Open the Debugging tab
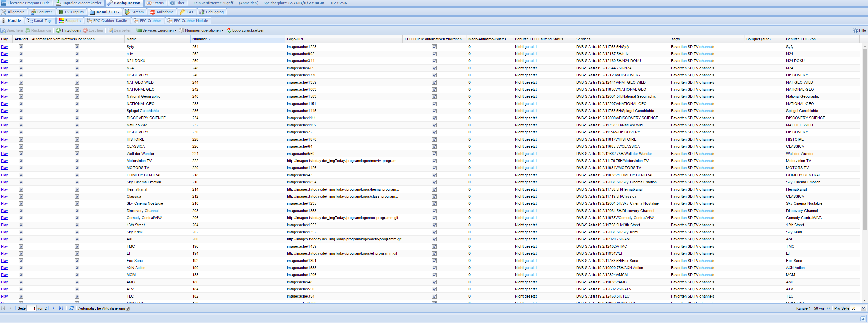The height and width of the screenshot is (323, 868). point(211,12)
